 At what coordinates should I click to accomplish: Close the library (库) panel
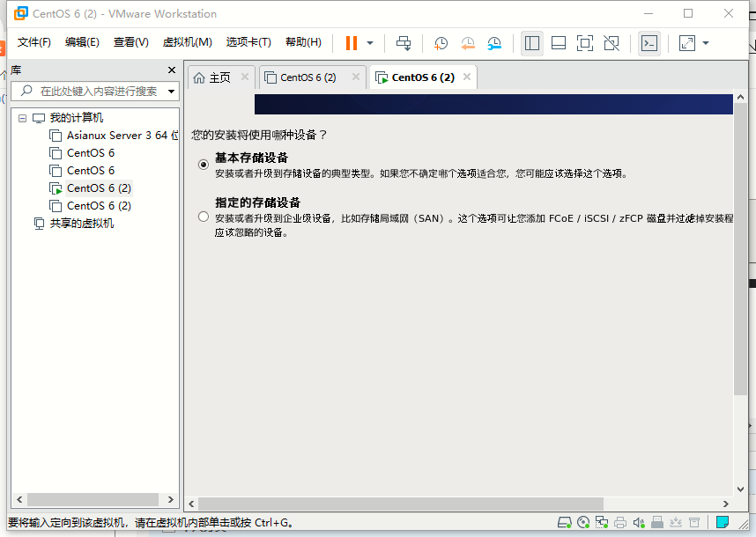[172, 70]
